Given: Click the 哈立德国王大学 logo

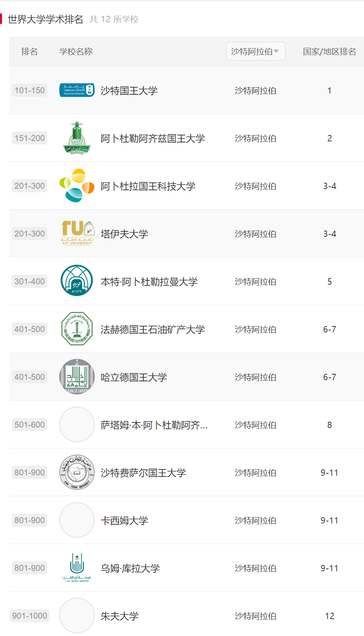Looking at the screenshot, I should coord(77,377).
